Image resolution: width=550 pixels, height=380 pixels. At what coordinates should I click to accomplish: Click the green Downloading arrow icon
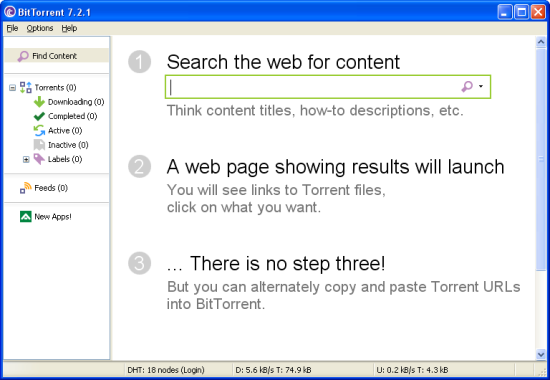pyautogui.click(x=39, y=102)
